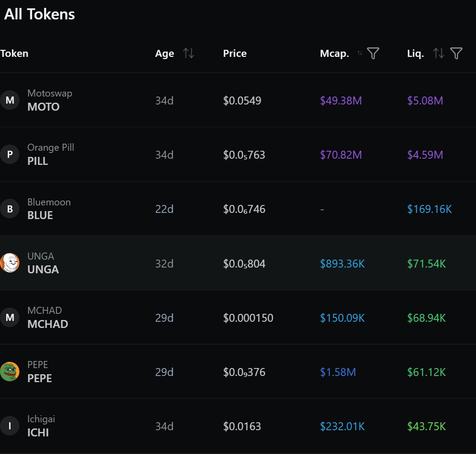
Task: Click PEPE liquidity value $61.12K
Action: (x=426, y=372)
